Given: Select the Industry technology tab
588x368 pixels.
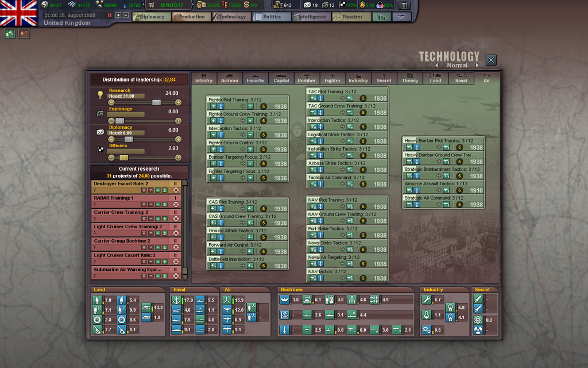Looking at the screenshot, I should point(358,78).
